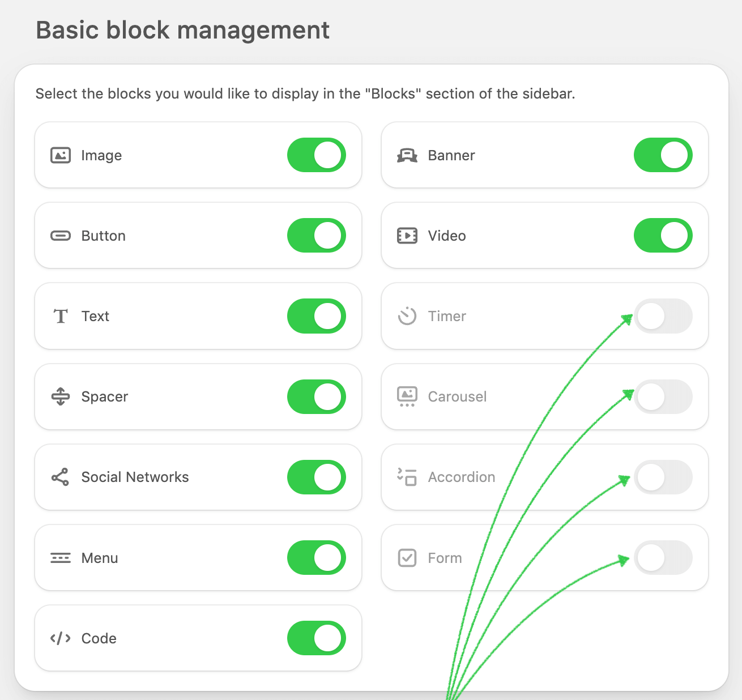Disable the Image block toggle
The width and height of the screenshot is (742, 700).
(x=317, y=155)
